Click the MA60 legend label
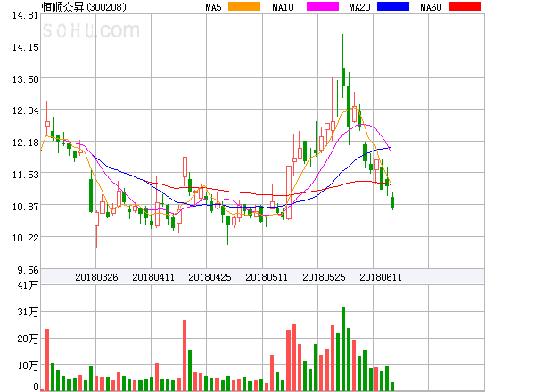Screen dimensions: 535x392 tap(431, 7)
